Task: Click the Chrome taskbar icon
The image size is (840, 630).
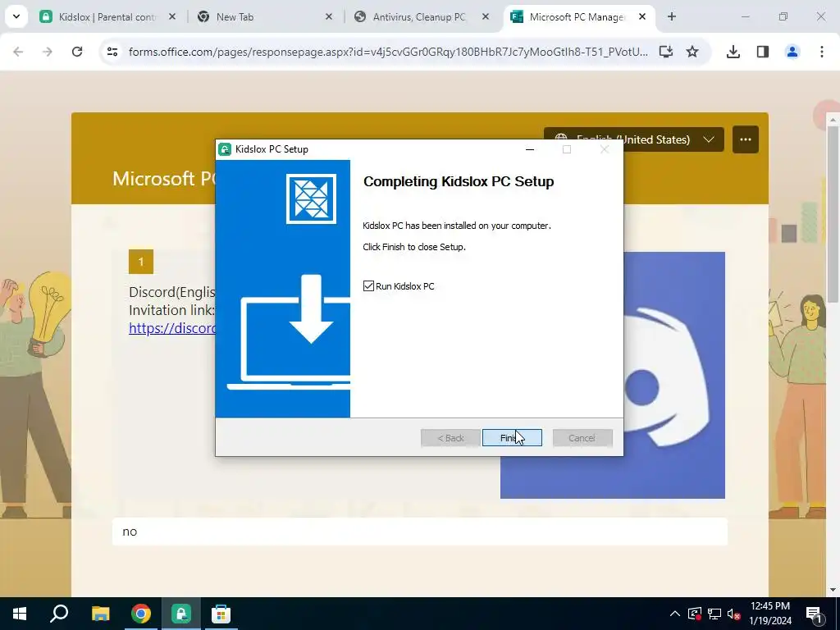Action: click(141, 614)
